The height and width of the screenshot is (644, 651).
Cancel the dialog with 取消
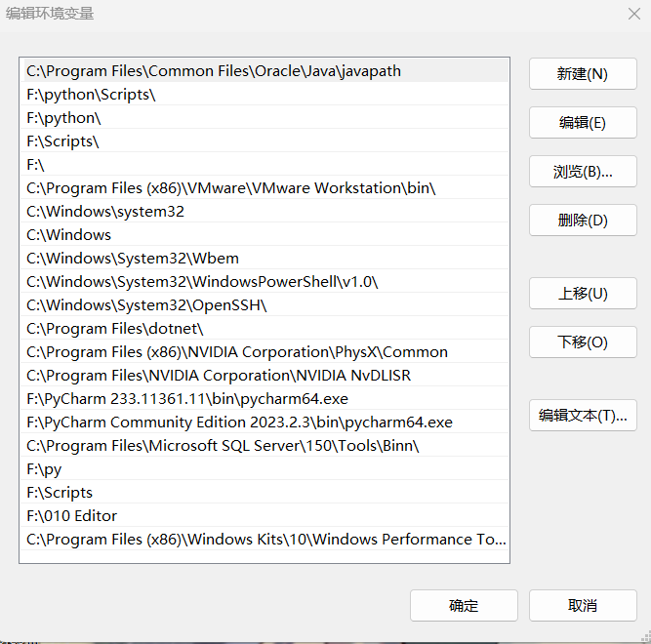pos(583,606)
